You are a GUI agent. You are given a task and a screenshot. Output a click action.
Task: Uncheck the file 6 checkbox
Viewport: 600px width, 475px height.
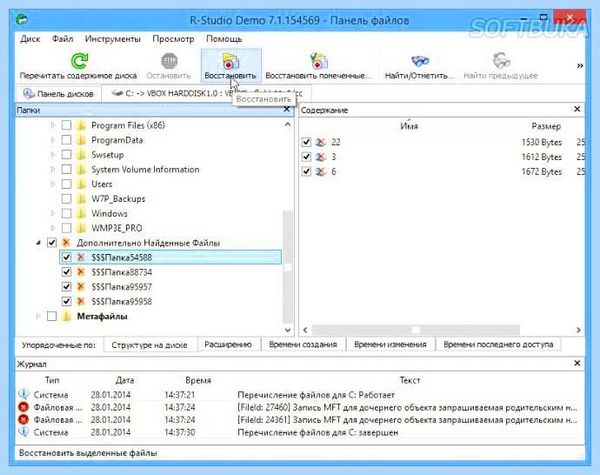[306, 171]
